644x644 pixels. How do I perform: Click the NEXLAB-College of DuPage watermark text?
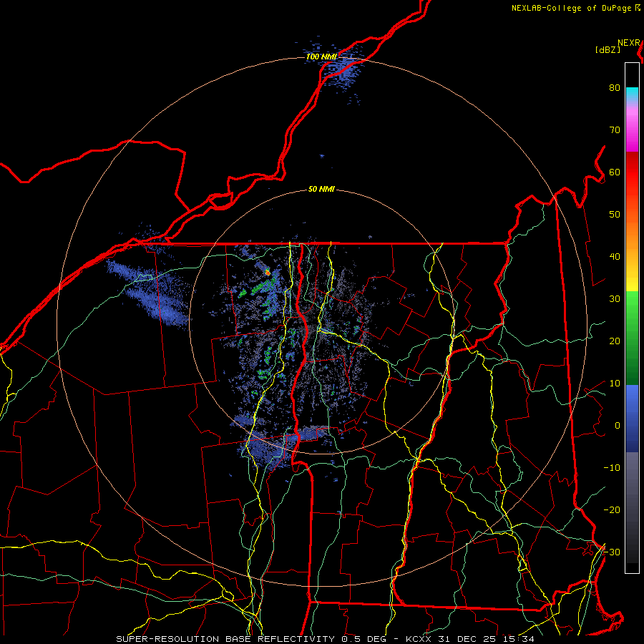point(575,8)
